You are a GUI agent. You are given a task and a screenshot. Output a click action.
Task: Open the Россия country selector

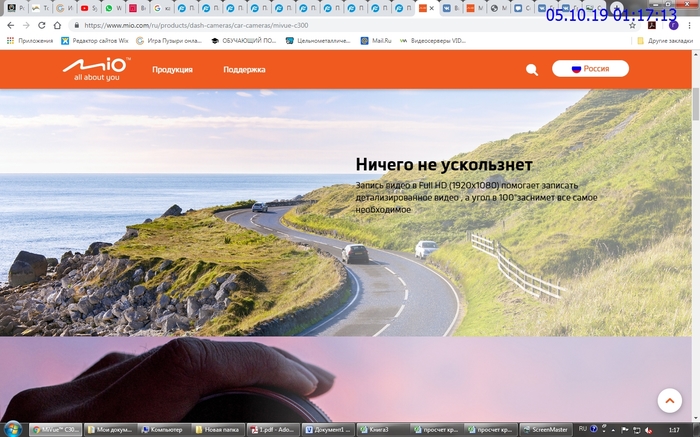(590, 69)
